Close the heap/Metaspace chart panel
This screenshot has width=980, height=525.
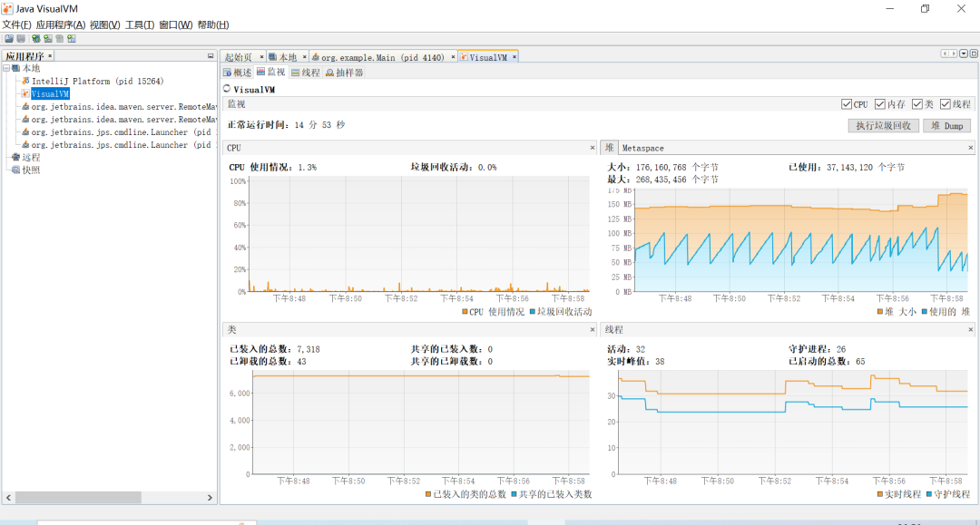(x=971, y=148)
